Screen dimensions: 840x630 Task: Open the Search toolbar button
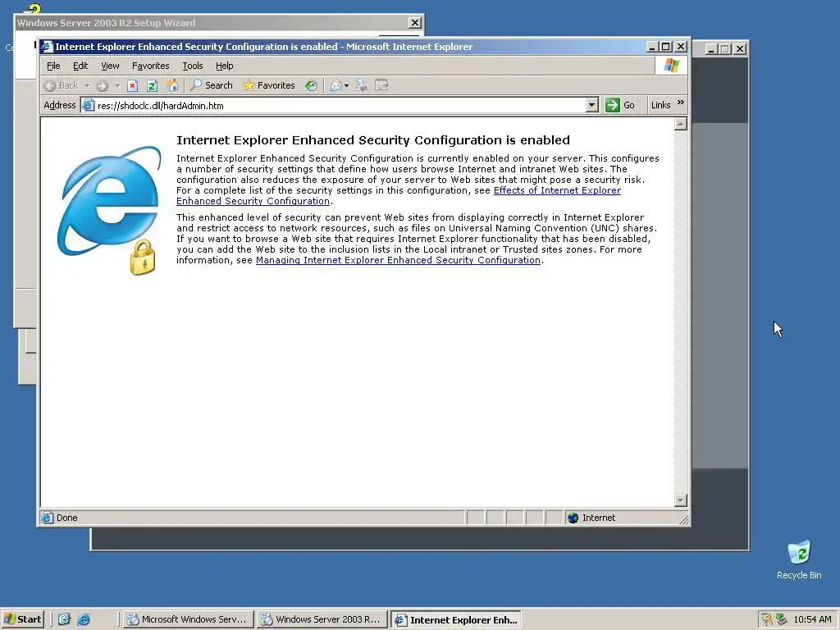click(212, 85)
